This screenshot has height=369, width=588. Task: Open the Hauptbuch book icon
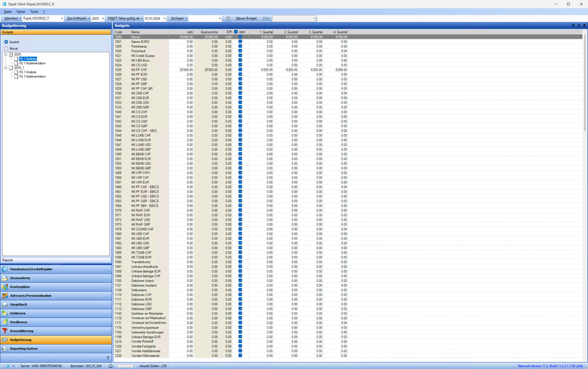pyautogui.click(x=5, y=304)
